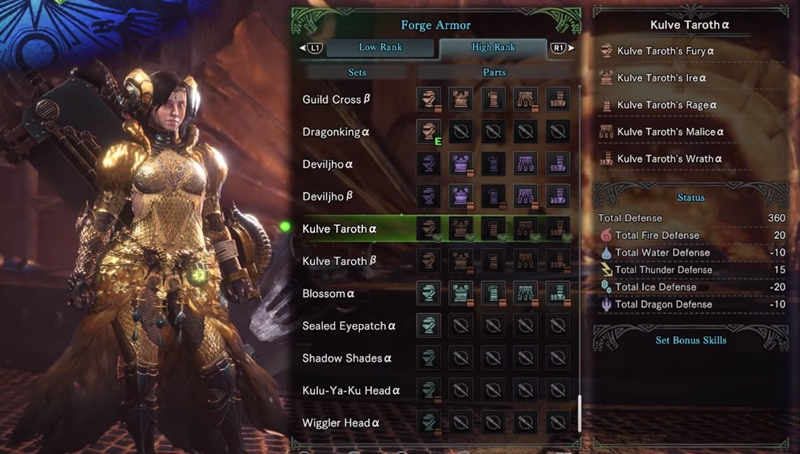Select the Sets column header
This screenshot has height=454, width=800.
coord(357,72)
